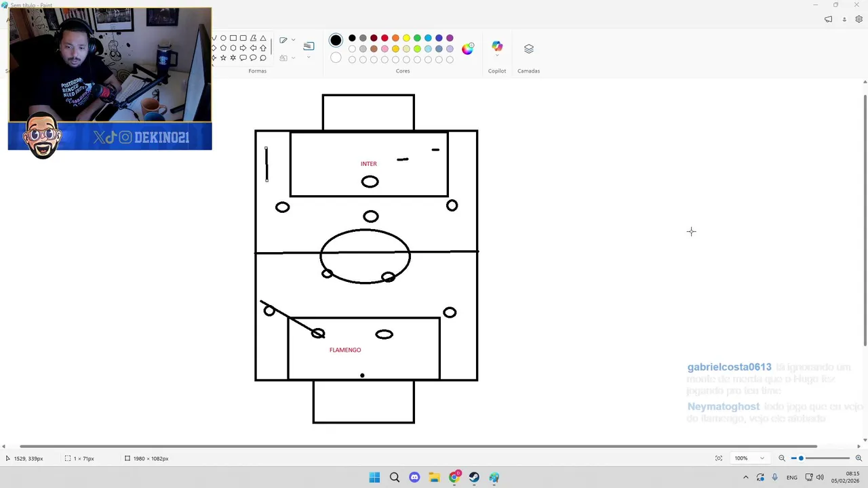The width and height of the screenshot is (868, 488).
Task: Select the Left arrow shape
Action: click(254, 47)
